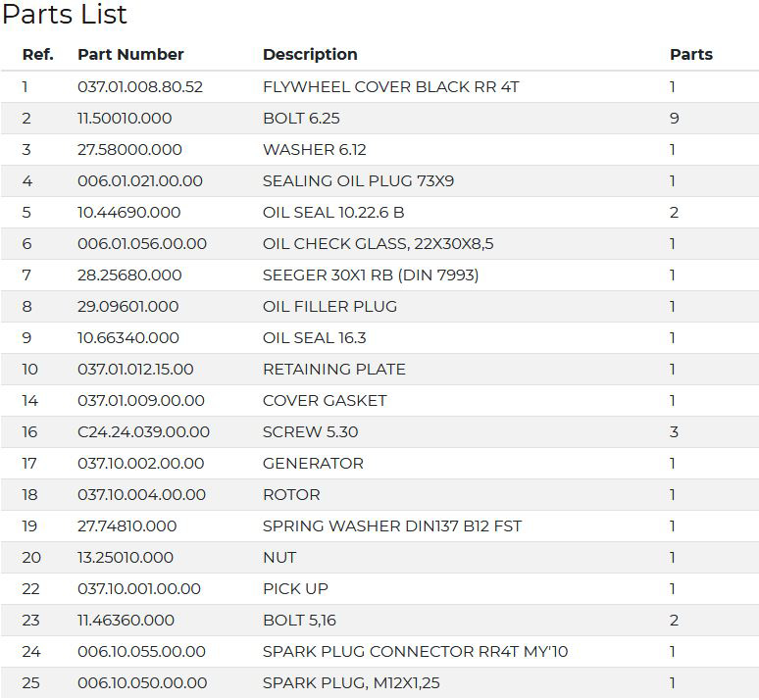Select part number C24.24.039.00.00

click(144, 431)
